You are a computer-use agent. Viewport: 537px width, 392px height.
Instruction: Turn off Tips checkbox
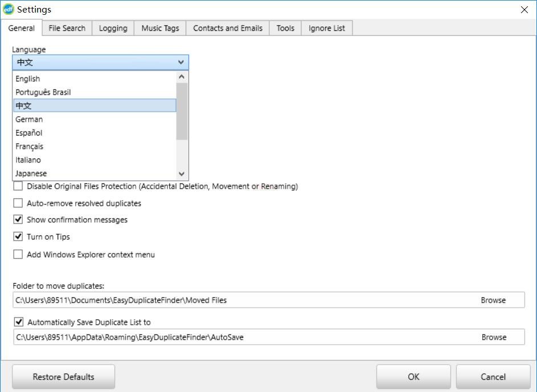[x=18, y=237]
